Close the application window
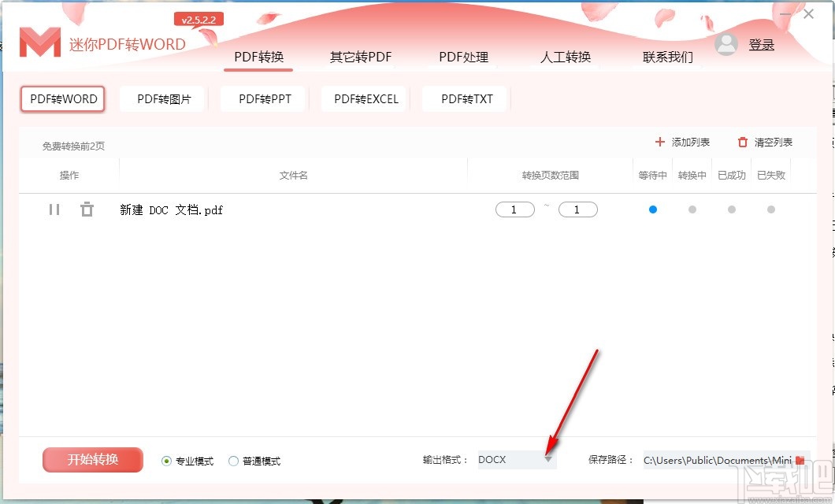Viewport: 835px width, 504px height. point(808,14)
